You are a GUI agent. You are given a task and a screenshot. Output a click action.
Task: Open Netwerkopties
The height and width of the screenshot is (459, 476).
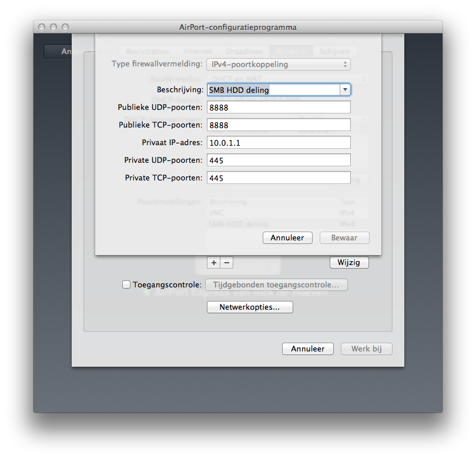tap(250, 307)
